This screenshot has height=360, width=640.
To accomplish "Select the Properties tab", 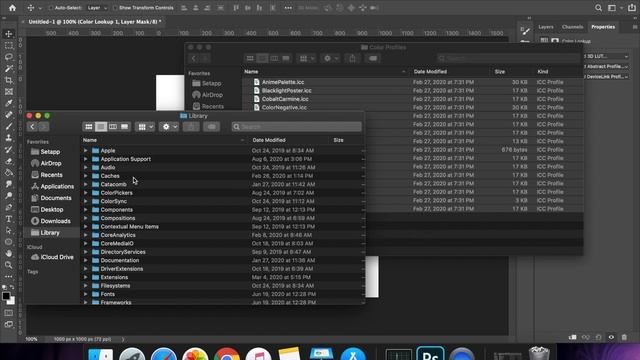I will tap(603, 27).
